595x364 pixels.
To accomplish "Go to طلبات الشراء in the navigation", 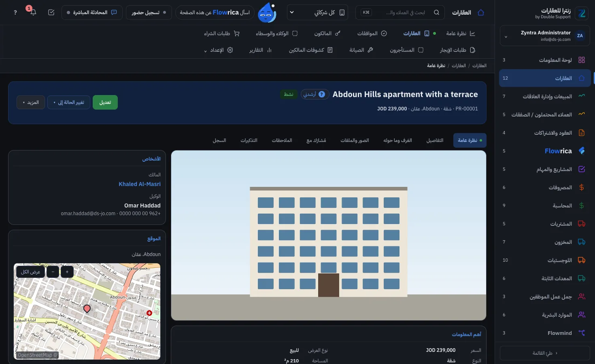I will pos(222,34).
